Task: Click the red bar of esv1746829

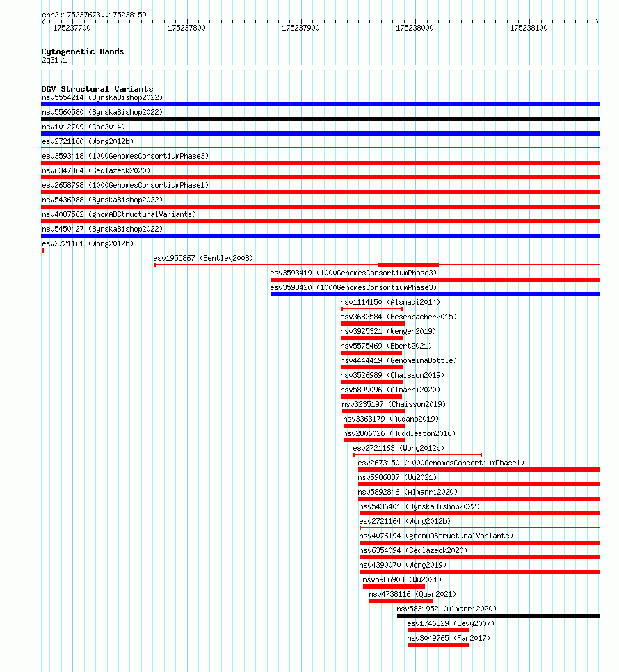Action: click(x=439, y=630)
